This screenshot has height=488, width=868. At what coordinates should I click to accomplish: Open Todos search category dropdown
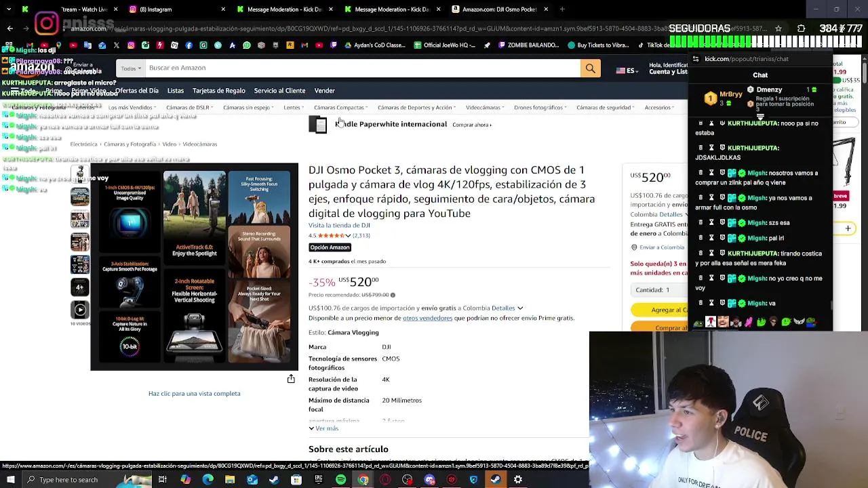(x=131, y=68)
